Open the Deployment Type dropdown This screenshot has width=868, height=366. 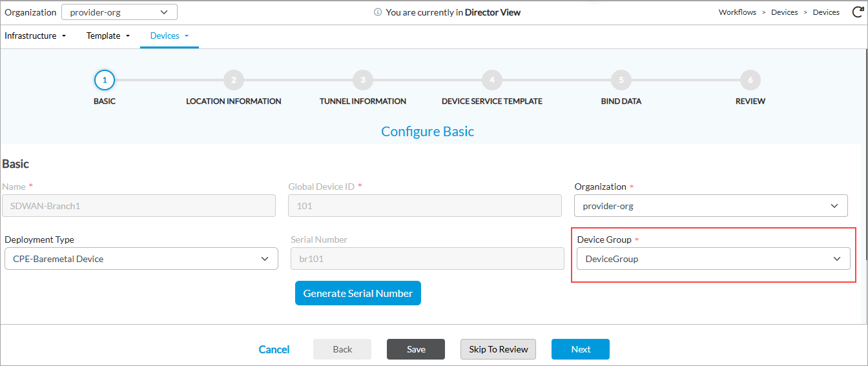(x=141, y=259)
